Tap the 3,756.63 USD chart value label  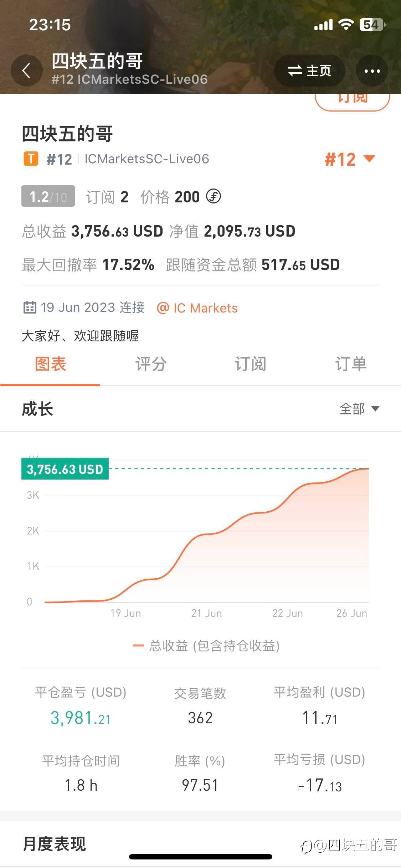point(65,469)
